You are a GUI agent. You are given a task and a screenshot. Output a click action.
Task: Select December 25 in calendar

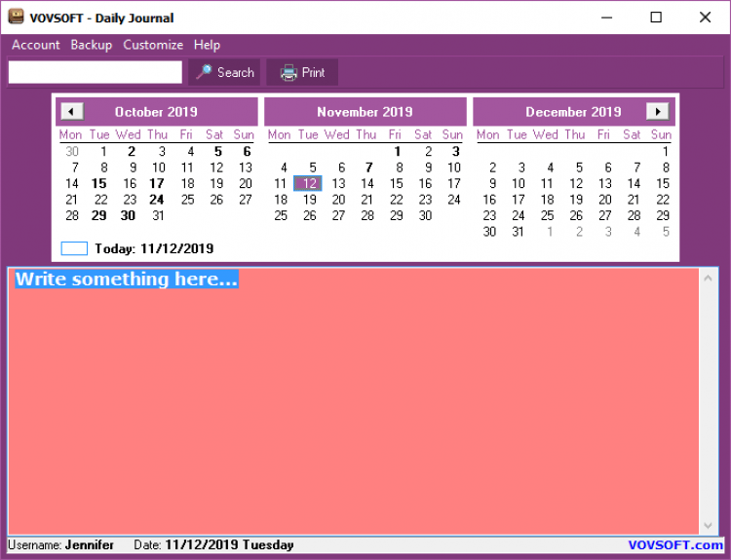coord(548,215)
